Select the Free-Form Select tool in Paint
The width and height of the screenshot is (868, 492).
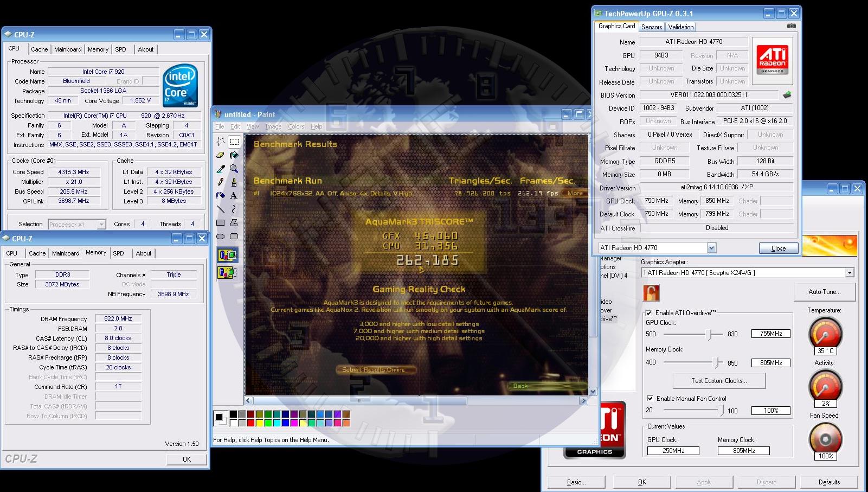pyautogui.click(x=220, y=142)
